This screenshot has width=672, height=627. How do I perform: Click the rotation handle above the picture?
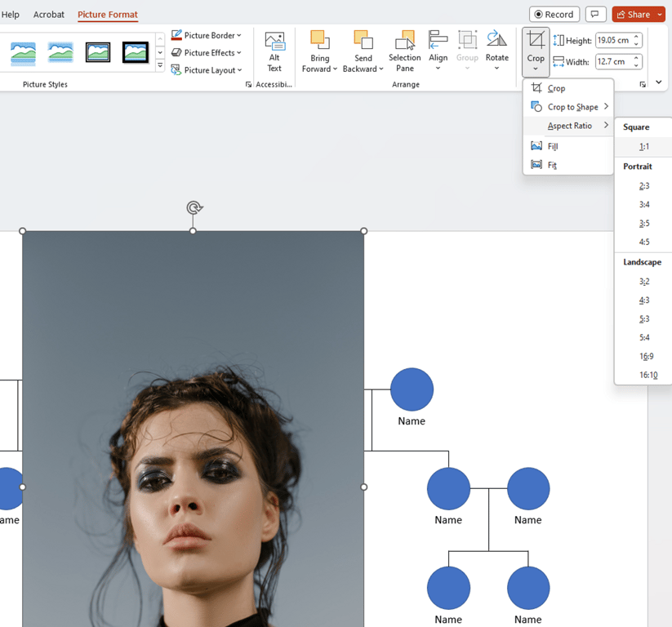coord(194,207)
